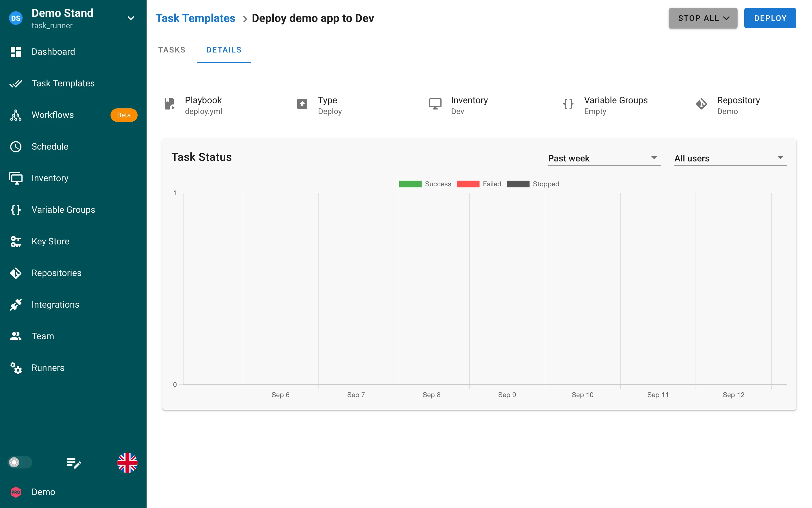Click the Inventory monitor icon in sidebar
The height and width of the screenshot is (508, 812).
point(16,178)
